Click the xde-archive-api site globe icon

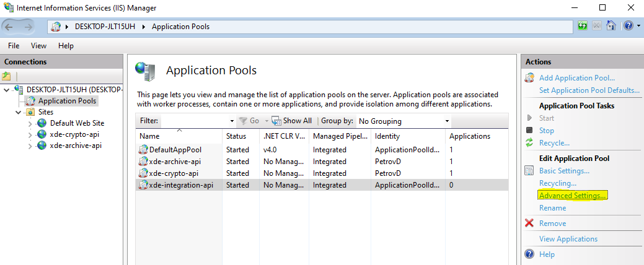42,146
